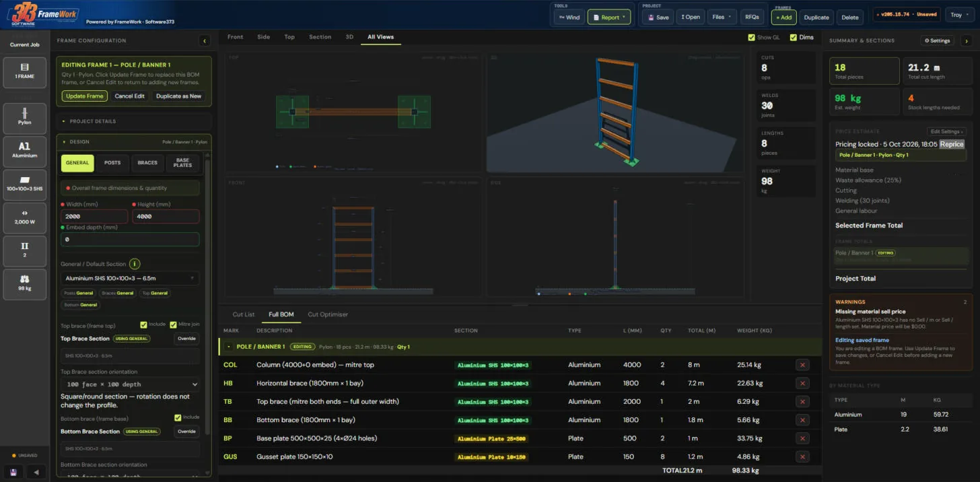Open the Report dropdown
This screenshot has width=980, height=482.
coord(609,17)
